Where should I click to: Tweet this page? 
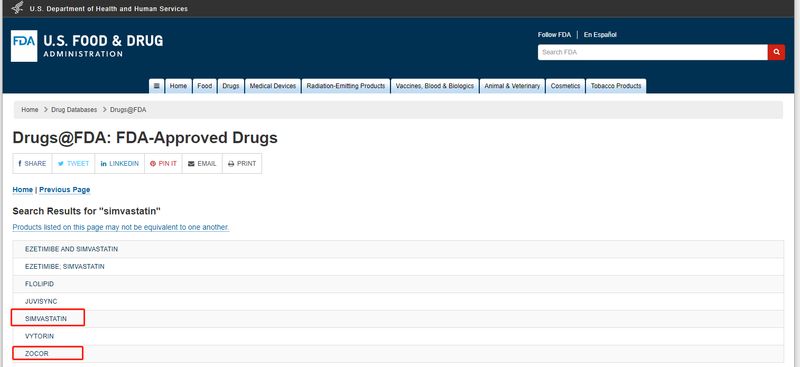pyautogui.click(x=73, y=164)
